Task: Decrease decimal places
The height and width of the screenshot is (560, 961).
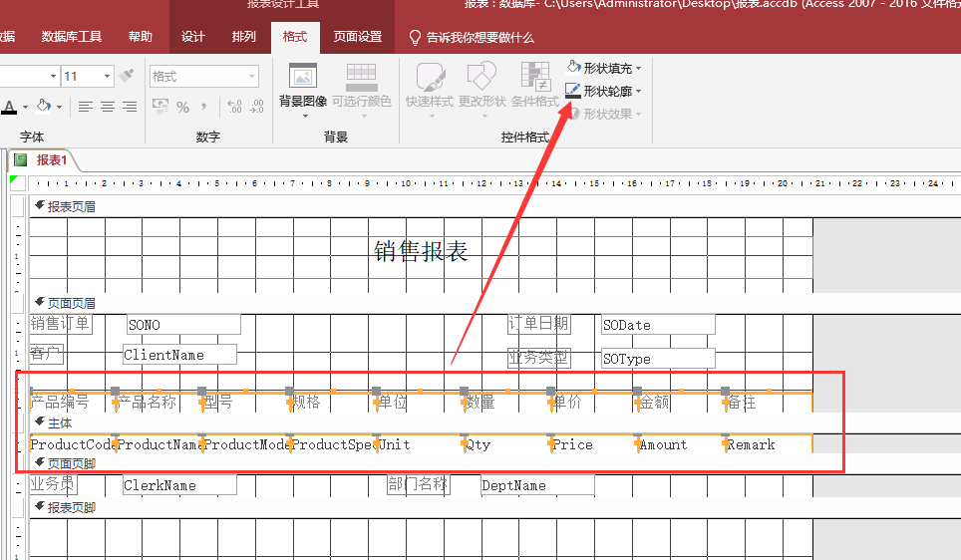Action: 256,107
